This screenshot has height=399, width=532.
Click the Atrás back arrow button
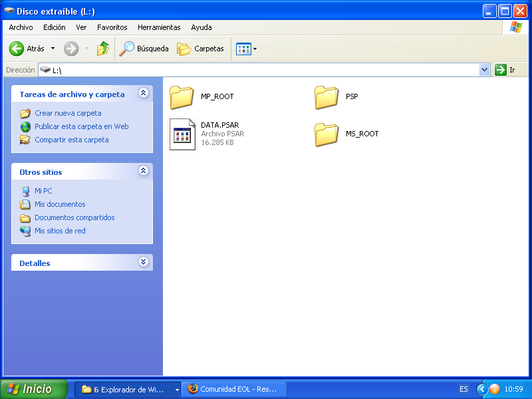[17, 49]
